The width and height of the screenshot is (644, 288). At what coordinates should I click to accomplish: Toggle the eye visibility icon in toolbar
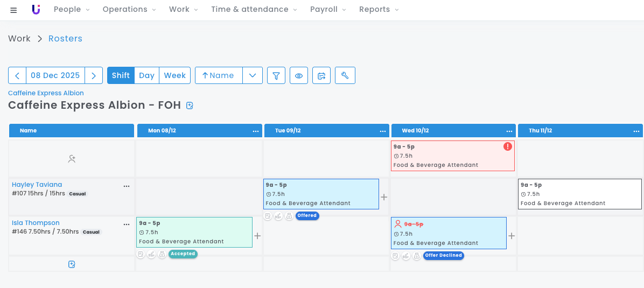299,75
